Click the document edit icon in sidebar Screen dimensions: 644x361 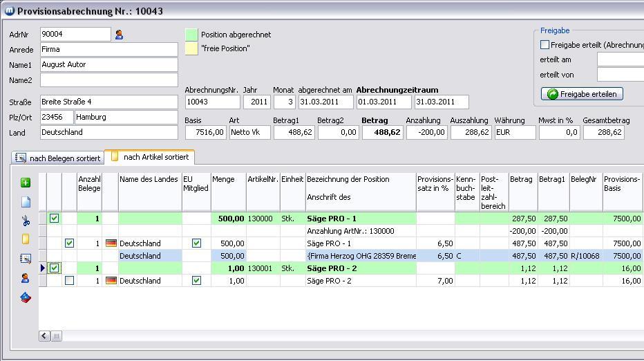click(26, 259)
